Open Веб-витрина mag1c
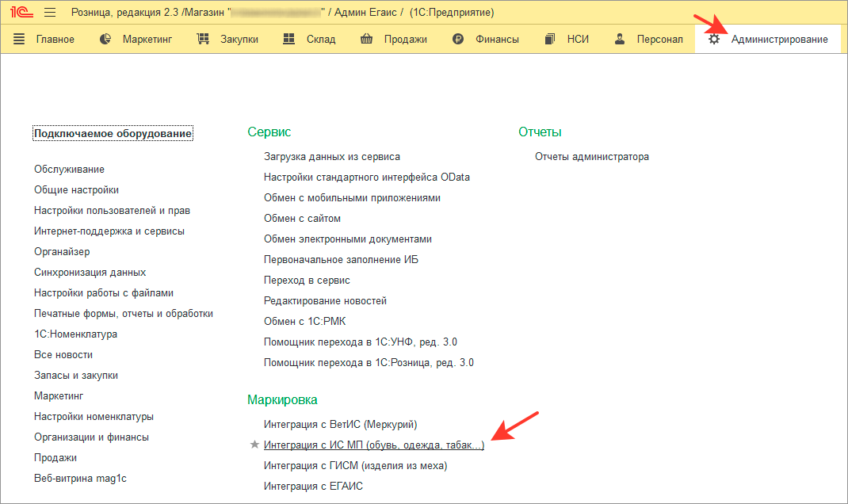 pyautogui.click(x=80, y=478)
